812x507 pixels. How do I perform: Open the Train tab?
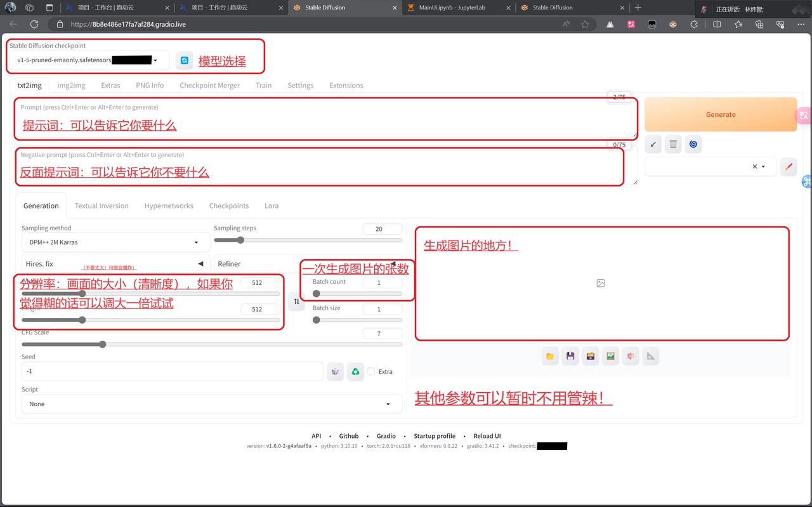click(x=263, y=85)
